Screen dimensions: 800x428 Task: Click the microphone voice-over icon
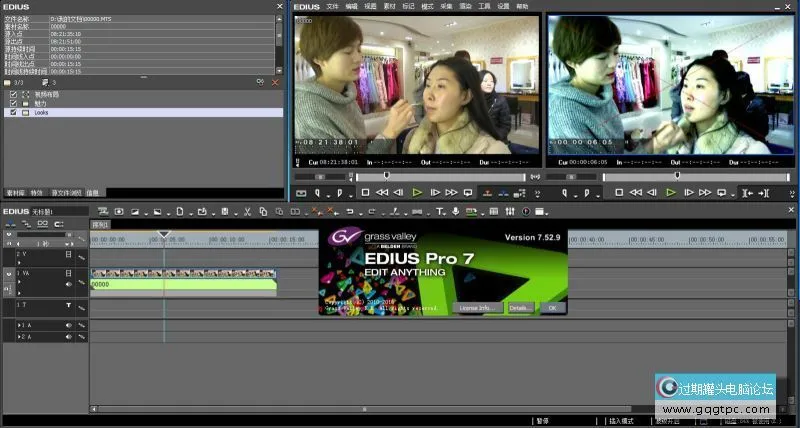point(456,211)
